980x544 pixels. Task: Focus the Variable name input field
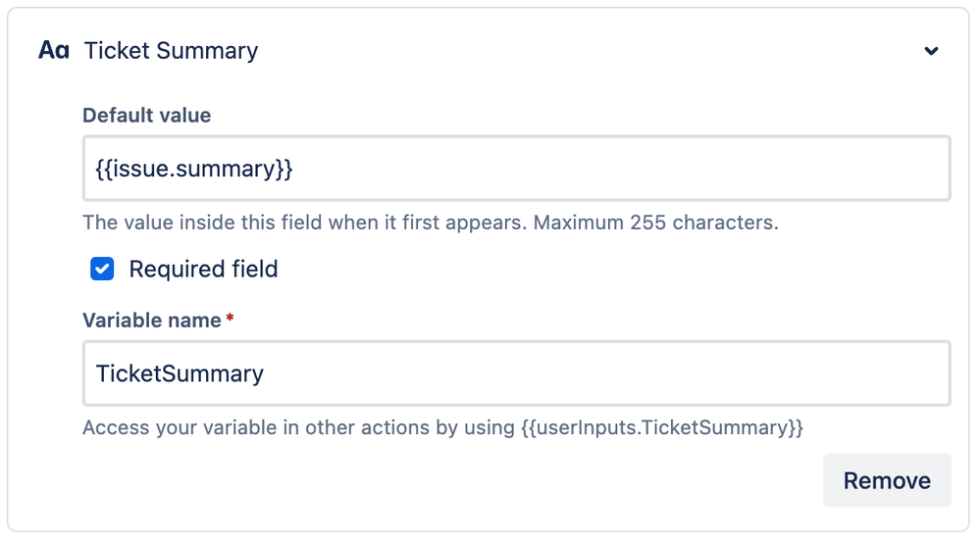(516, 373)
